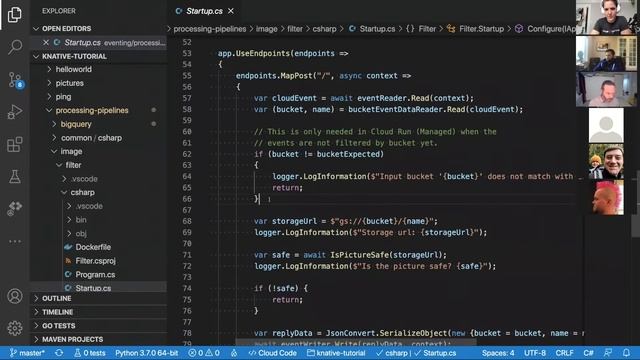640x360 pixels.
Task: Select Python 3.7.0 64-bit interpreter
Action: click(x=147, y=353)
